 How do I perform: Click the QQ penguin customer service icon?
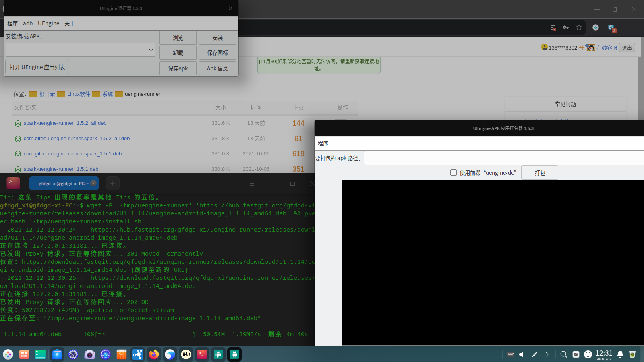[590, 48]
